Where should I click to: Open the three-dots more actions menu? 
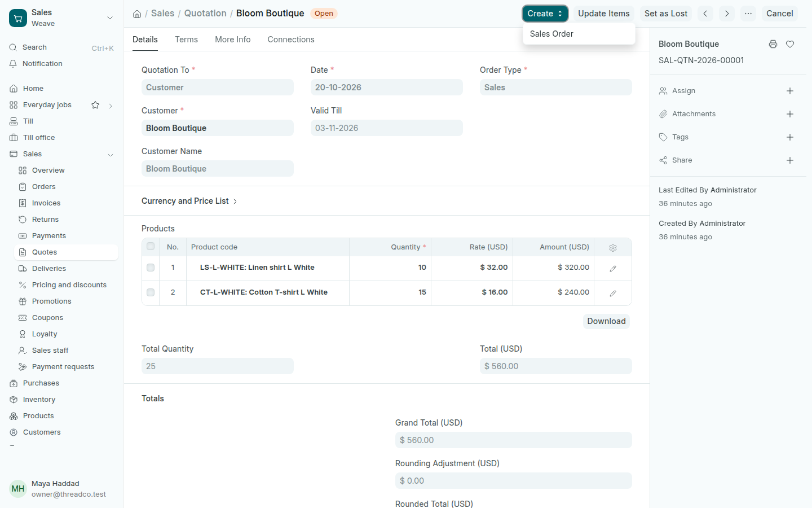tap(748, 14)
